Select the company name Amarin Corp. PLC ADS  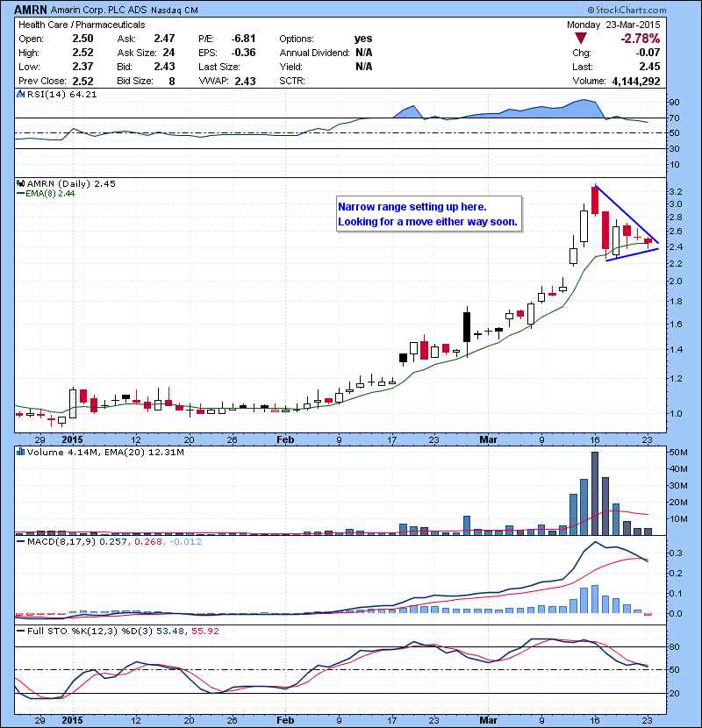pyautogui.click(x=97, y=11)
